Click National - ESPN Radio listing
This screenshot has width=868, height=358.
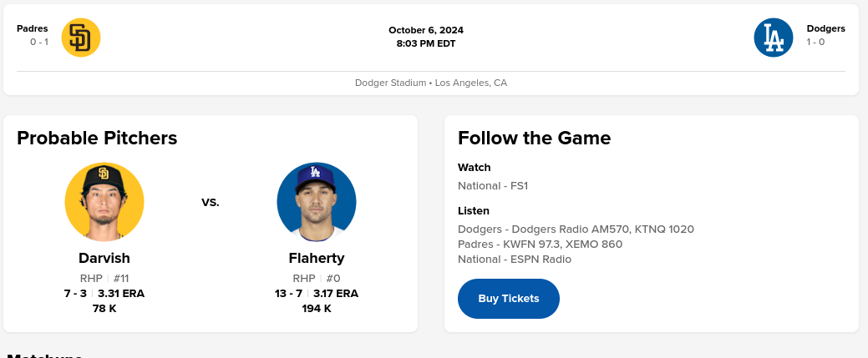click(515, 259)
